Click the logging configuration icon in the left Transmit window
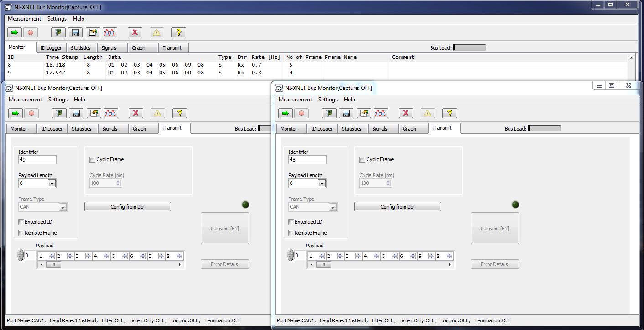The height and width of the screenshot is (330, 644). tap(93, 113)
